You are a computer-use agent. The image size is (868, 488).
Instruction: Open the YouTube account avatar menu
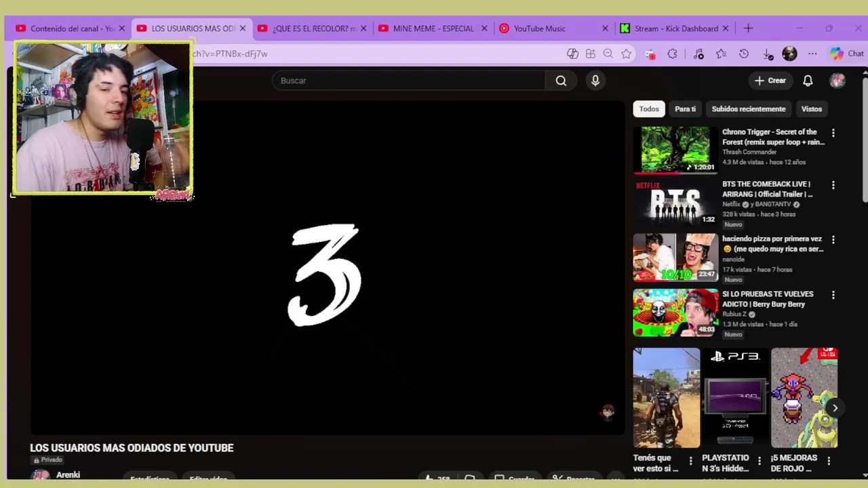pos(837,81)
